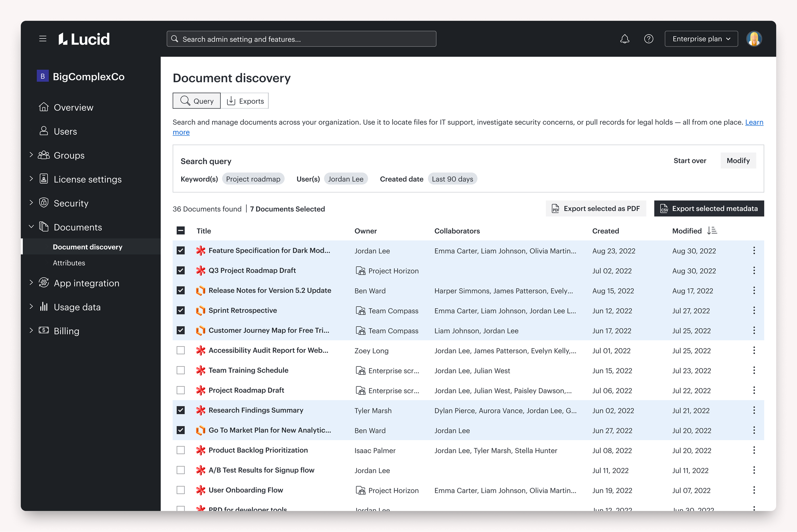
Task: Follow the Learn more link
Action: point(754,122)
